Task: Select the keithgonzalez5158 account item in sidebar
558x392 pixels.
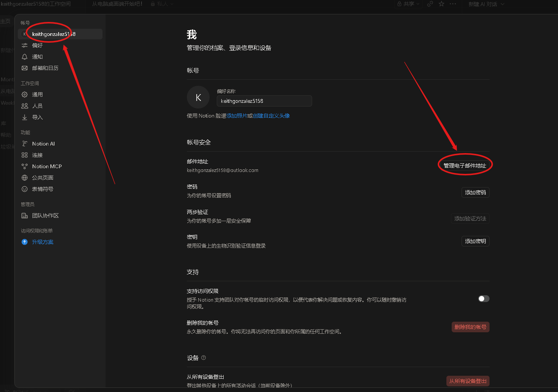Action: pyautogui.click(x=60, y=34)
